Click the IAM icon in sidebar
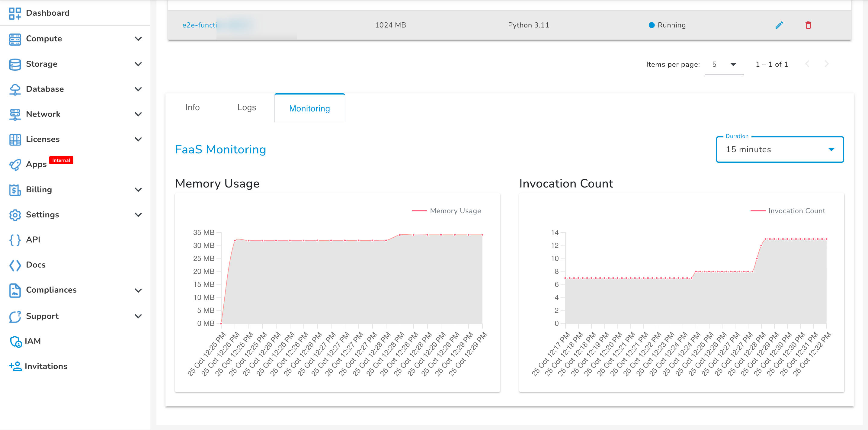The width and height of the screenshot is (868, 430). pos(15,341)
